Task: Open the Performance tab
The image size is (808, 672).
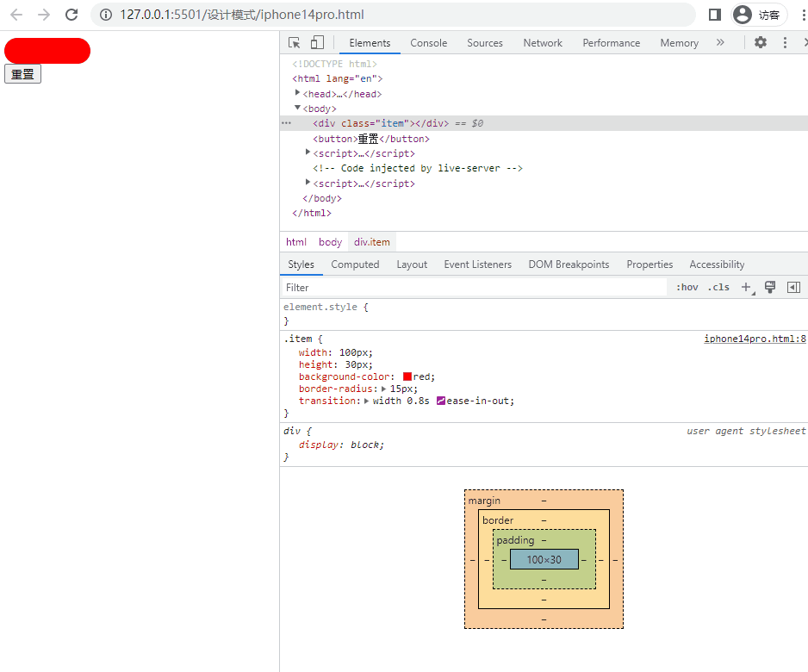Action: 611,43
